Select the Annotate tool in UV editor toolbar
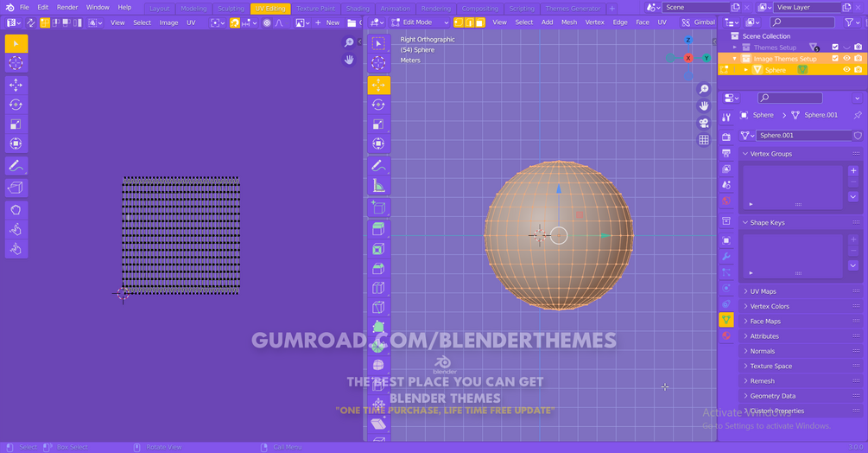Image resolution: width=868 pixels, height=453 pixels. point(16,166)
